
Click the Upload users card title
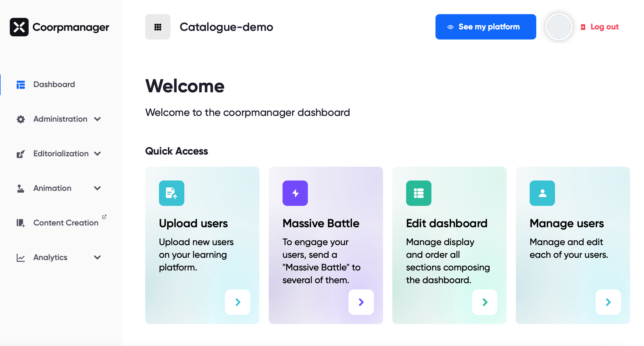coord(193,223)
